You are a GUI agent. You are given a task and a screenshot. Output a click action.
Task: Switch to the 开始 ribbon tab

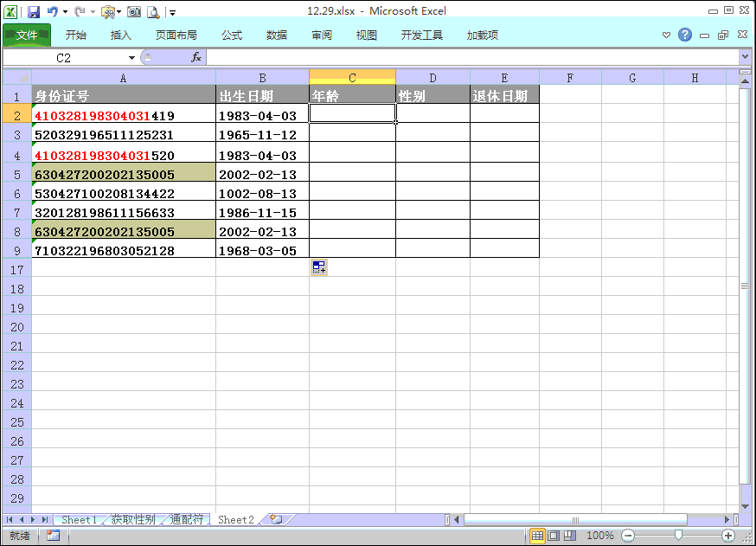click(76, 35)
